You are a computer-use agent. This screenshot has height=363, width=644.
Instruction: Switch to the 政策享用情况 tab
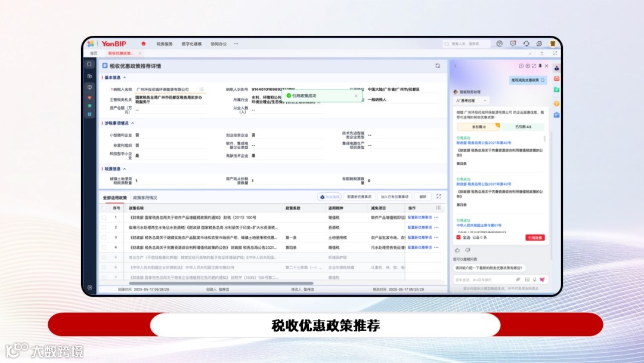click(x=145, y=198)
